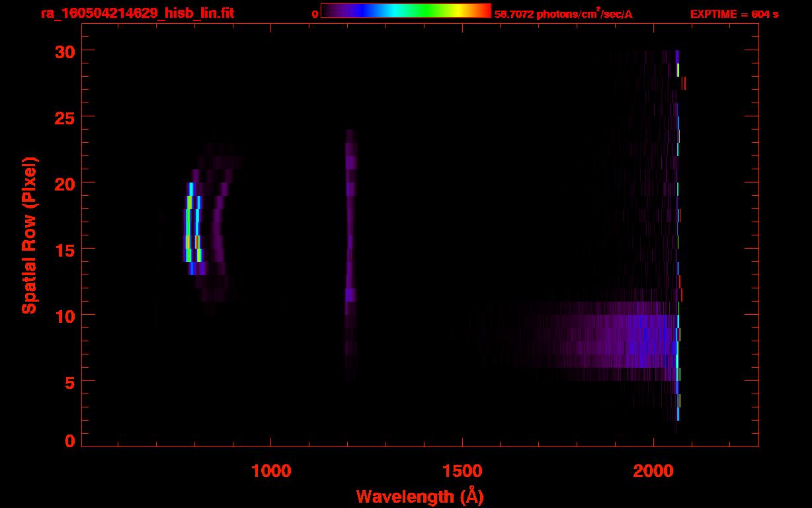Image resolution: width=812 pixels, height=508 pixels.
Task: Click the y-axis tick label 5
Action: (x=70, y=382)
